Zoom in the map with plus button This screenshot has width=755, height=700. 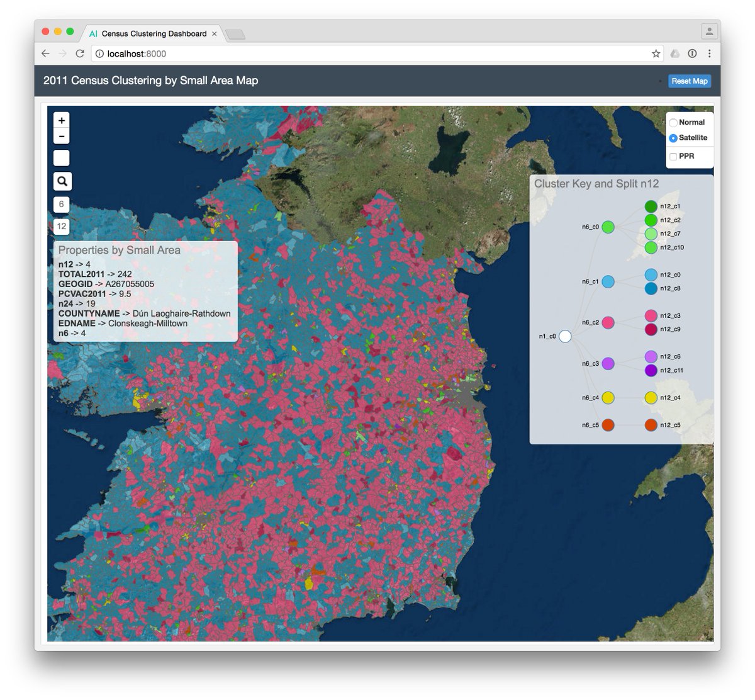tap(61, 120)
